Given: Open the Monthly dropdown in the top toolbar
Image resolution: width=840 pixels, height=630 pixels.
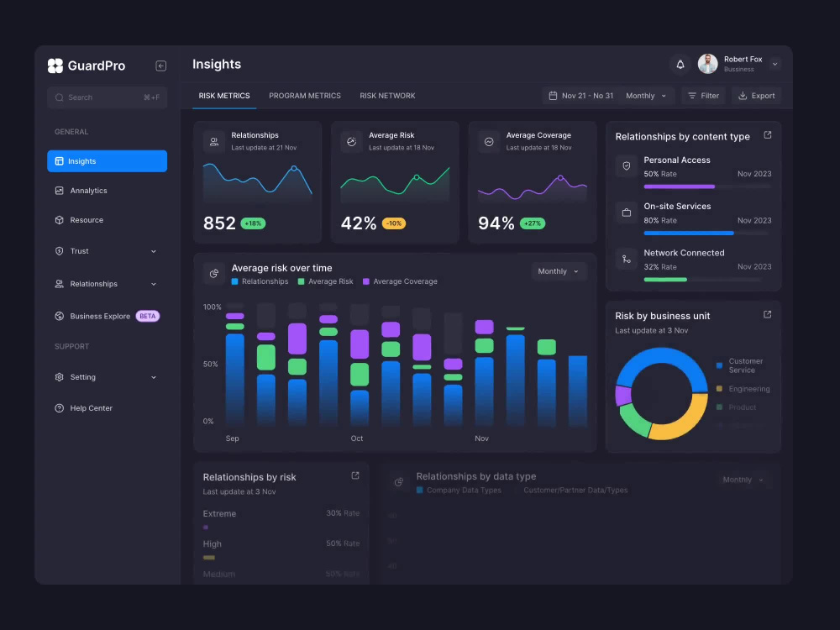Looking at the screenshot, I should (646, 96).
